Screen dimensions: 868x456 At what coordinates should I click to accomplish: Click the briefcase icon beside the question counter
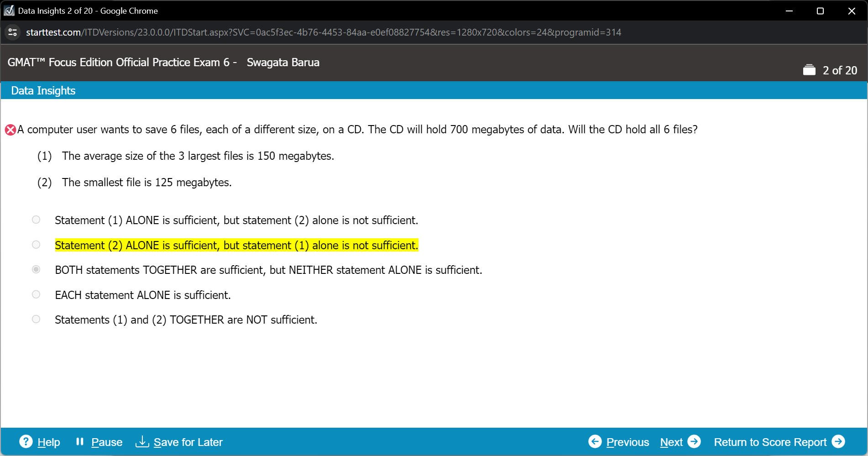pos(809,69)
